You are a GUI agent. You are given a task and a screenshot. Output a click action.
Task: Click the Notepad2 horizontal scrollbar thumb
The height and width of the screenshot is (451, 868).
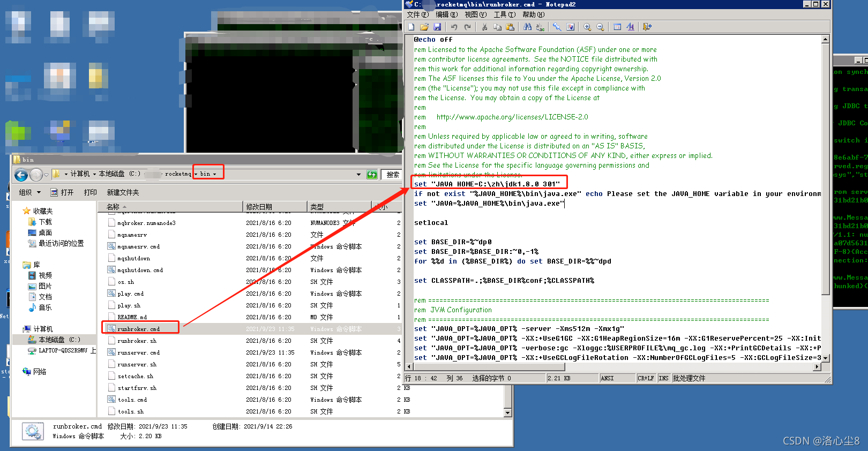click(489, 367)
